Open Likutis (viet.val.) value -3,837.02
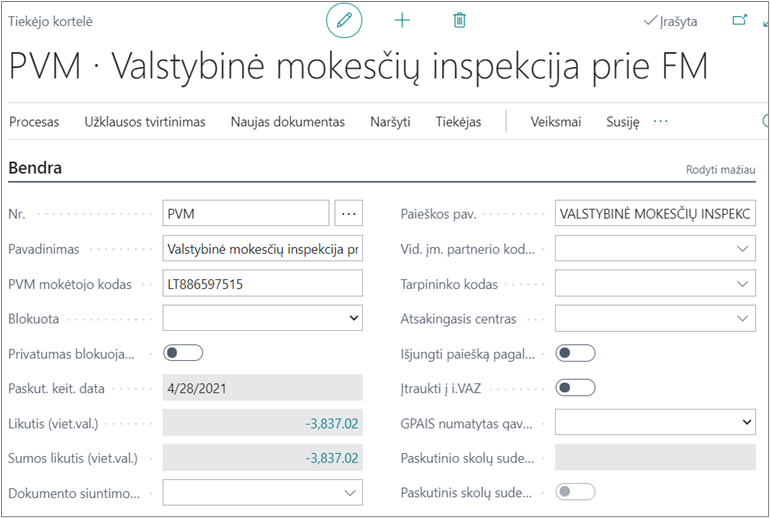The image size is (770, 518). tap(332, 423)
